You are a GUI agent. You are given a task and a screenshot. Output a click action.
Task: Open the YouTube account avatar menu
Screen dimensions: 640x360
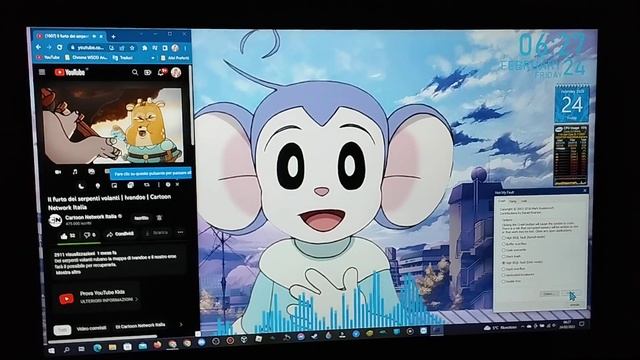coord(176,73)
